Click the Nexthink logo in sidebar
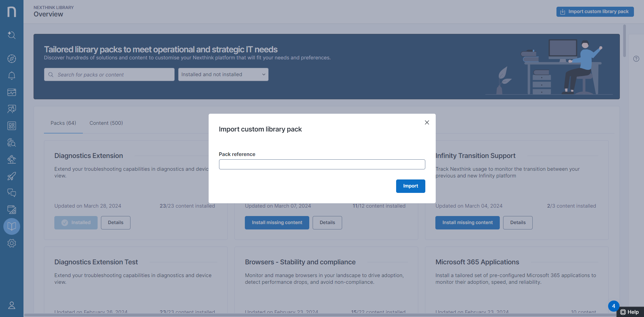The height and width of the screenshot is (317, 644). 12,12
